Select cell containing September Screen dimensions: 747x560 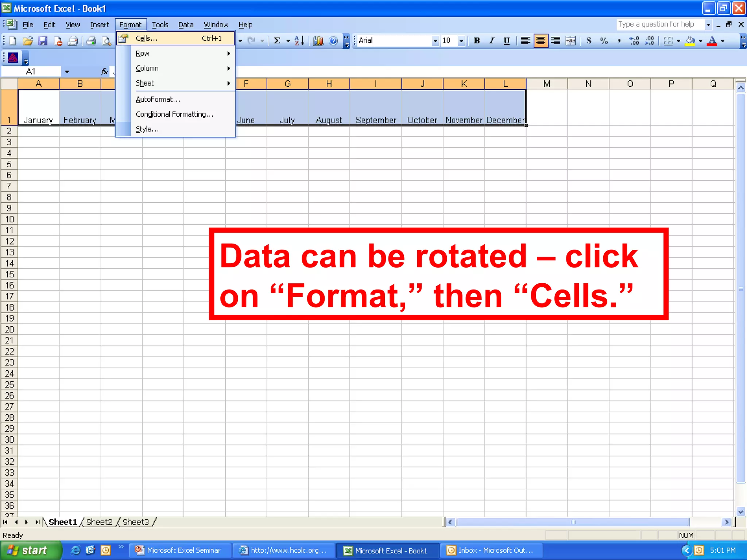[x=376, y=108]
